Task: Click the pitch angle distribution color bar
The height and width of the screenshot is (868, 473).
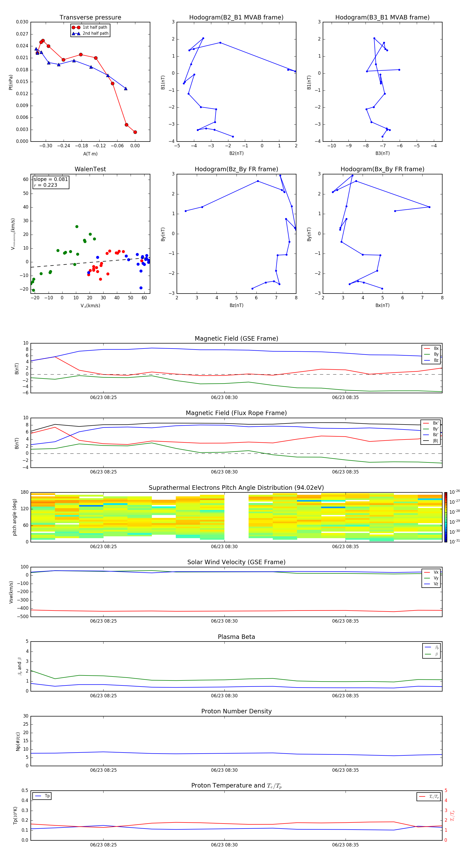Action: (x=446, y=517)
